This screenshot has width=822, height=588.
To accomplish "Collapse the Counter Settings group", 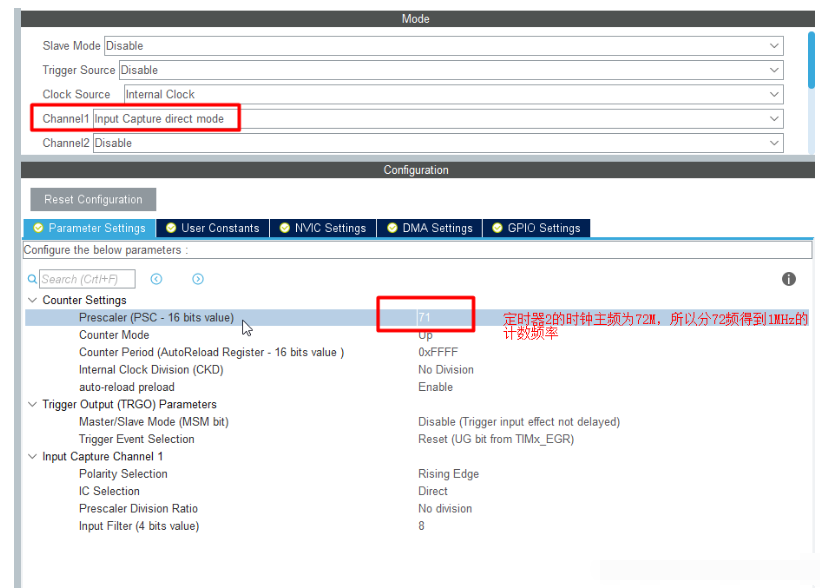I will point(32,300).
